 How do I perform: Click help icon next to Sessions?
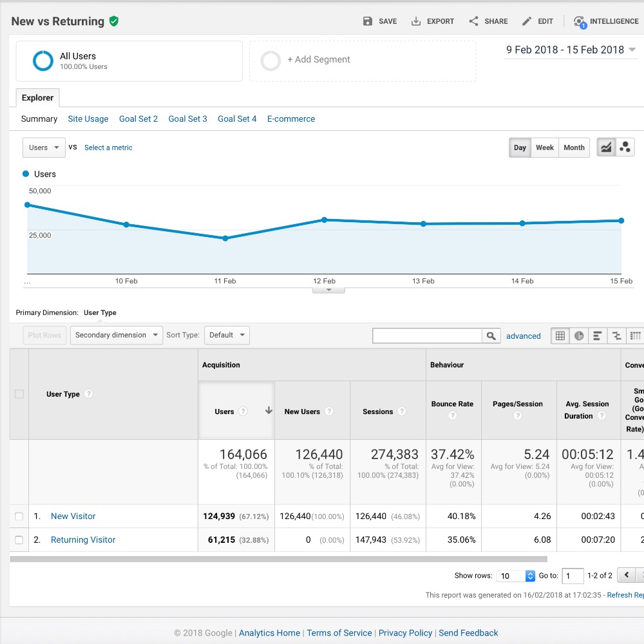tap(402, 411)
